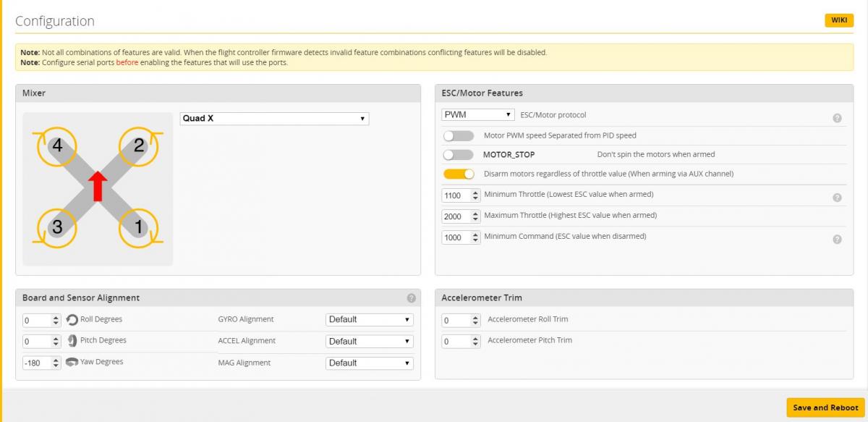The height and width of the screenshot is (422, 868).
Task: Disable Disarm motors regardless of throttle toggle
Action: pyautogui.click(x=459, y=174)
